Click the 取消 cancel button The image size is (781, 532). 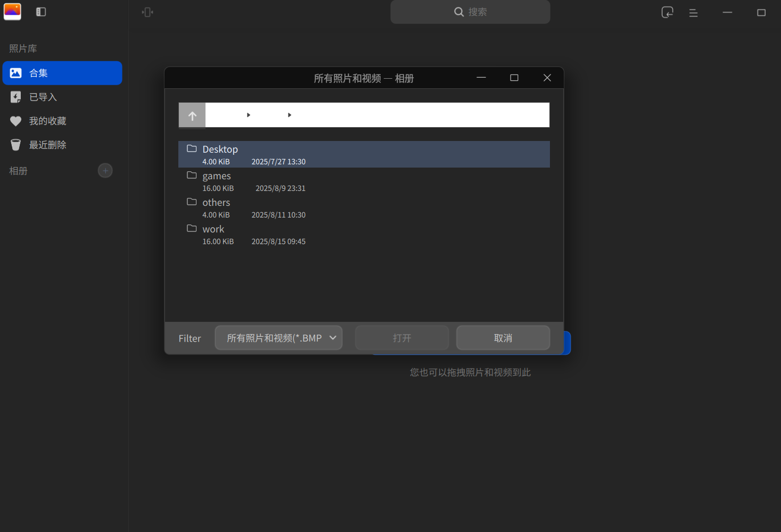(x=503, y=338)
